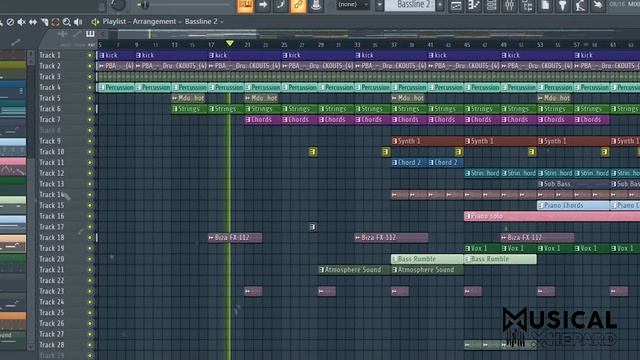Choose the Select tool in playlist toolbar
The width and height of the screenshot is (640, 360).
pos(56,22)
